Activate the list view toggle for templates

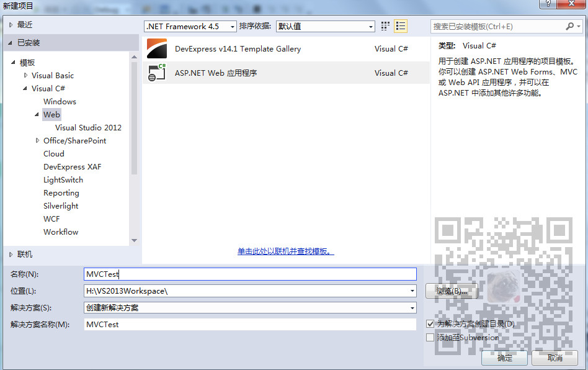click(399, 25)
